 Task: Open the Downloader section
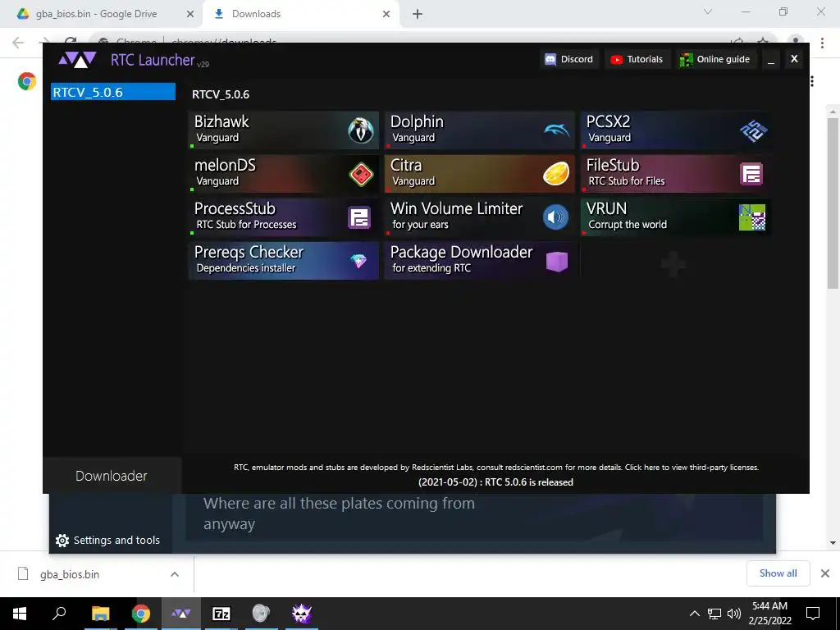112,476
